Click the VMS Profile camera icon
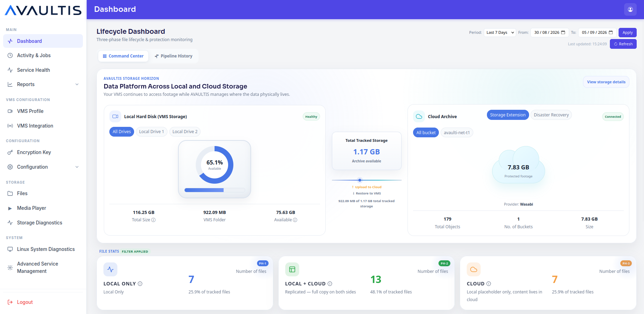This screenshot has width=644, height=314. (10, 111)
